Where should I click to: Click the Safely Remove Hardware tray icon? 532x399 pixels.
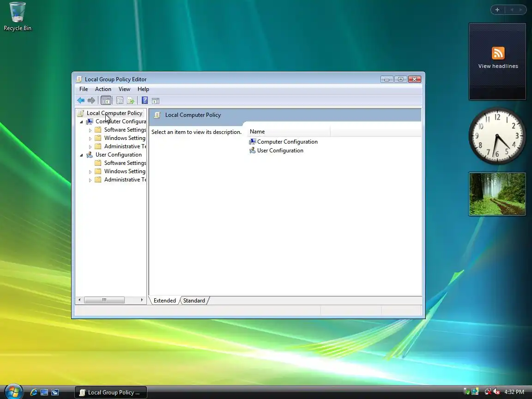(466, 392)
